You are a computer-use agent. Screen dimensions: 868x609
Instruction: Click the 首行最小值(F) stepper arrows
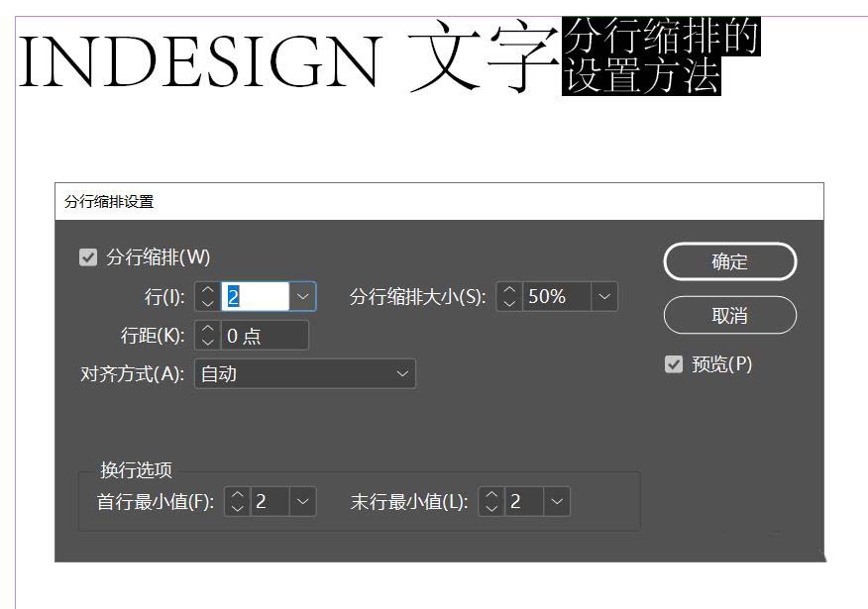[x=238, y=502]
